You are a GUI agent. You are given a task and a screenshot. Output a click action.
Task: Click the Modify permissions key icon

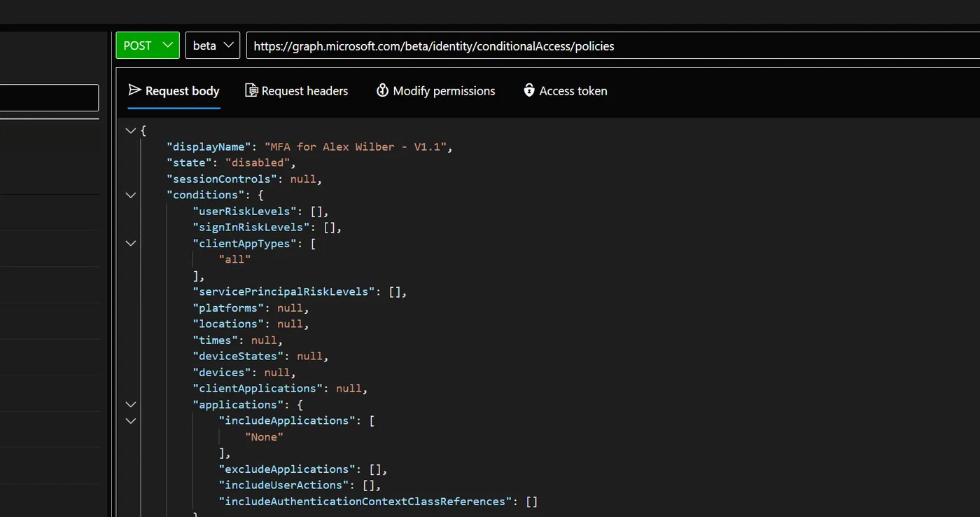[x=382, y=90]
